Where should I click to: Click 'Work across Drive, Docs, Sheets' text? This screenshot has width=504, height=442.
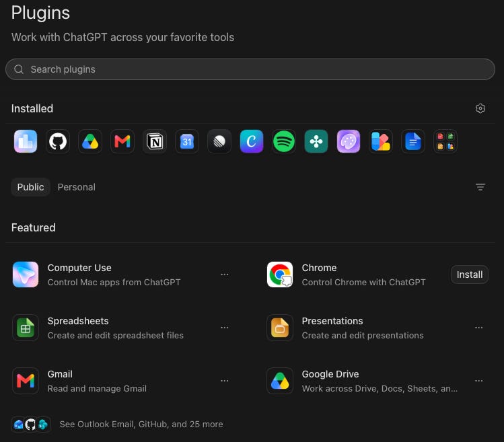click(380, 388)
